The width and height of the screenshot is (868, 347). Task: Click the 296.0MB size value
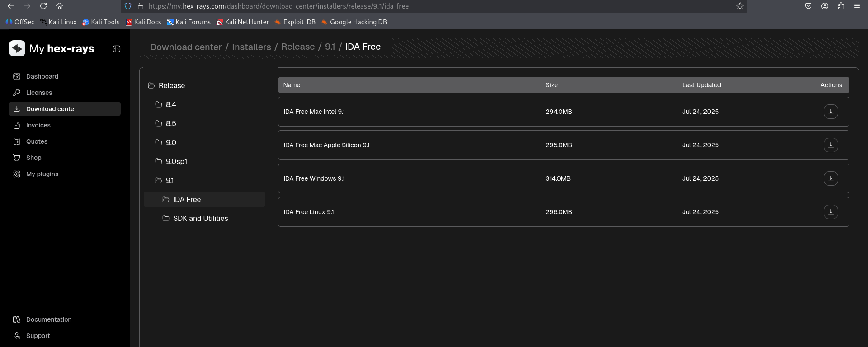pyautogui.click(x=559, y=212)
